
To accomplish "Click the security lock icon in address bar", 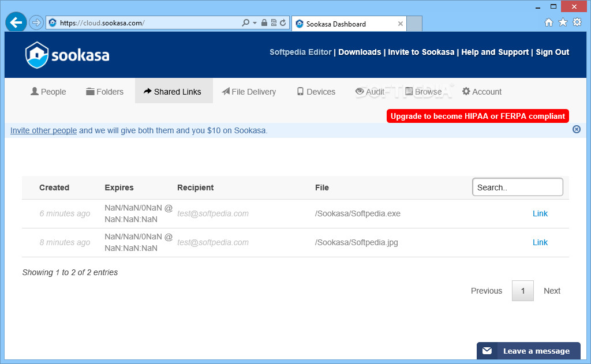I will pyautogui.click(x=264, y=22).
